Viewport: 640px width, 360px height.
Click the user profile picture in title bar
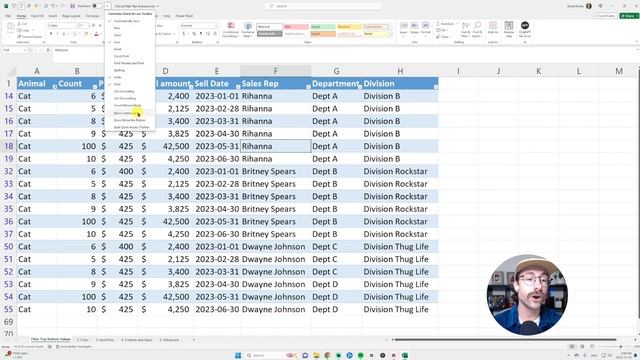coord(589,6)
